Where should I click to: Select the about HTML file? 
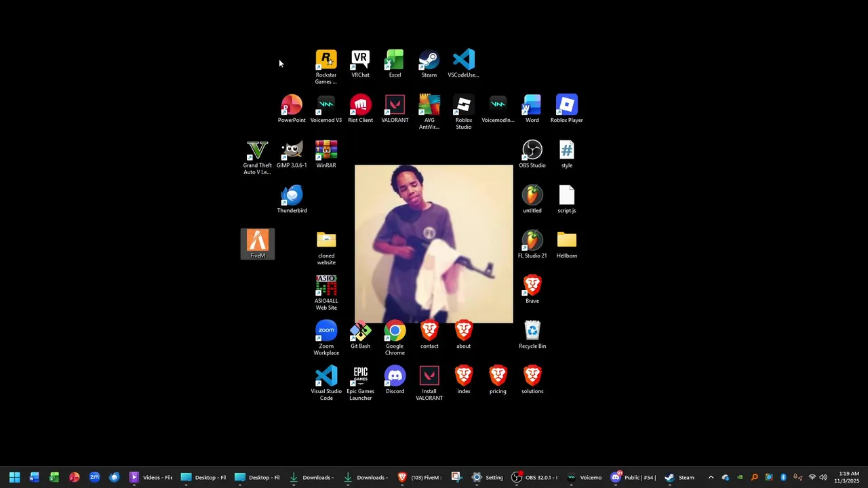pyautogui.click(x=464, y=335)
